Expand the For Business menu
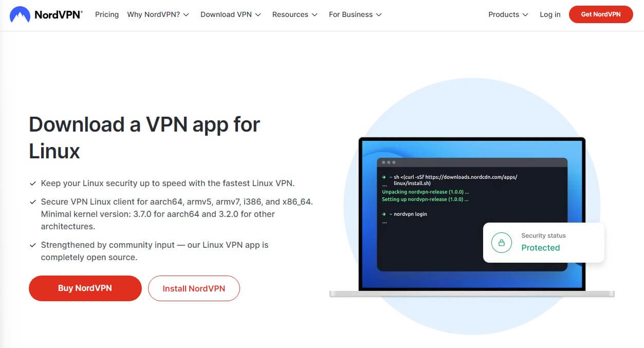644x348 pixels. pos(355,14)
